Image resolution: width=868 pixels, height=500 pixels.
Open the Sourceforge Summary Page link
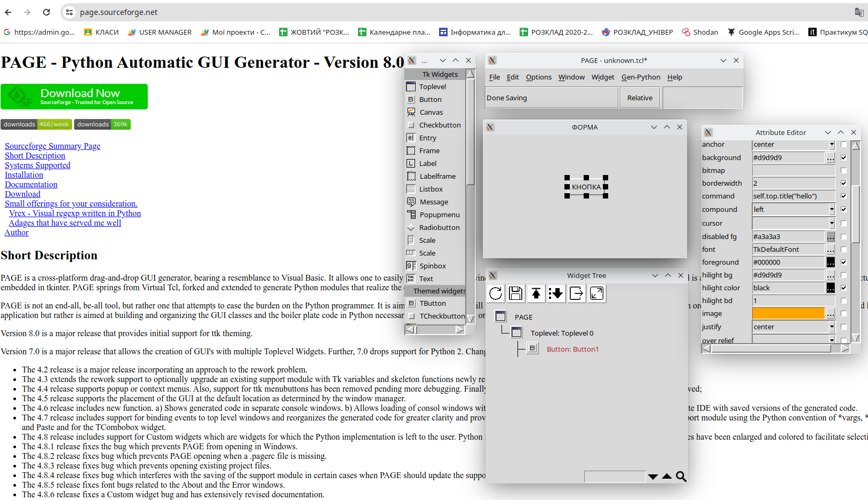tap(52, 146)
